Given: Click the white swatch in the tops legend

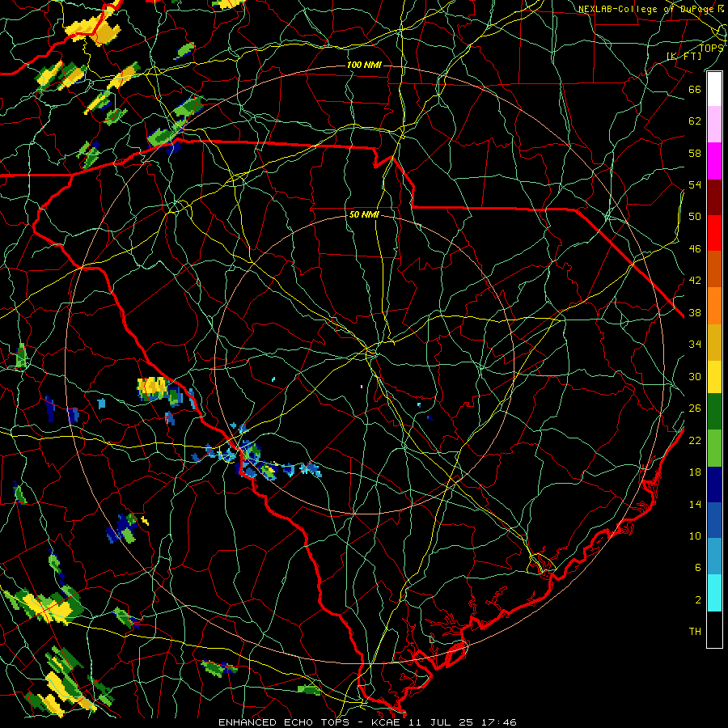Looking at the screenshot, I should click(x=714, y=89).
